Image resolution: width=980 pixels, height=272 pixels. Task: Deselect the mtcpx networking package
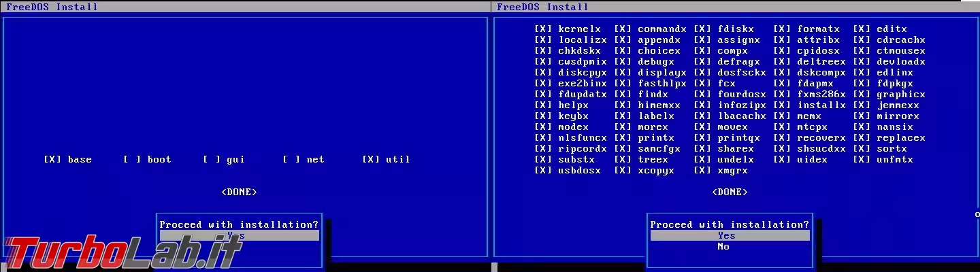(x=782, y=127)
